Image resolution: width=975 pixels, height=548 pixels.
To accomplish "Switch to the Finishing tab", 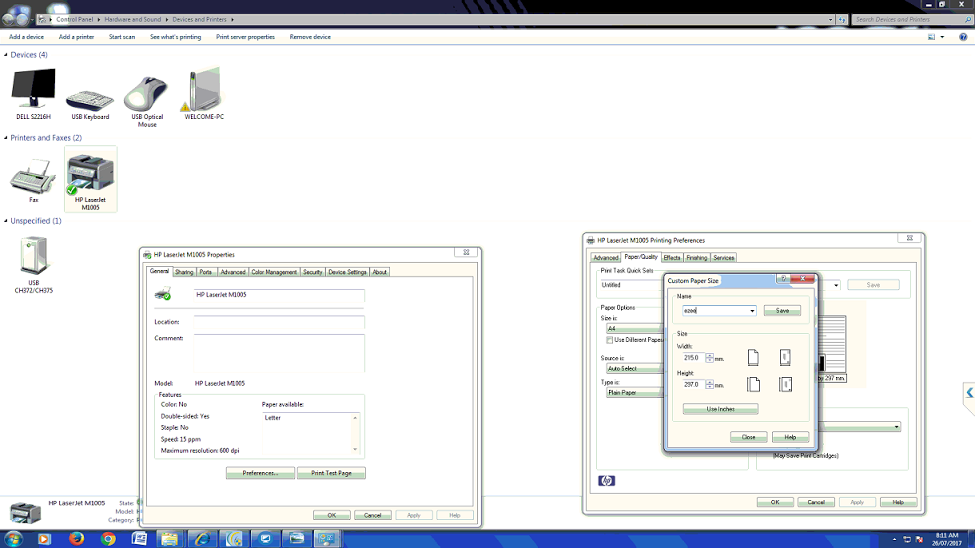I will 696,258.
